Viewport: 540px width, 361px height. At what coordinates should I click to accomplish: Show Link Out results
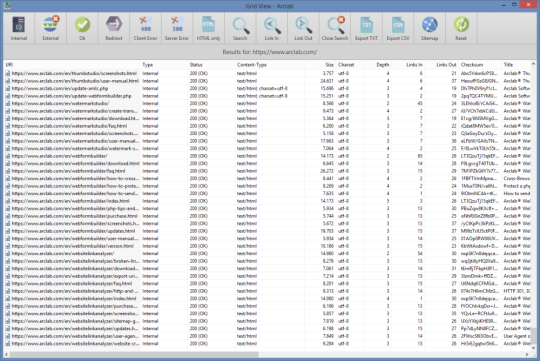point(303,28)
